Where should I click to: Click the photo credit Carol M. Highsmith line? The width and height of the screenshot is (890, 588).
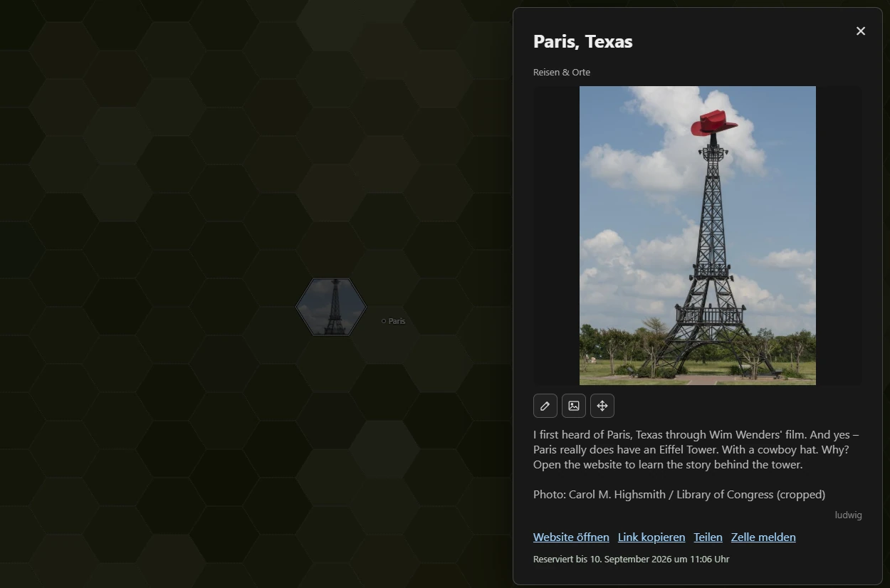point(679,494)
